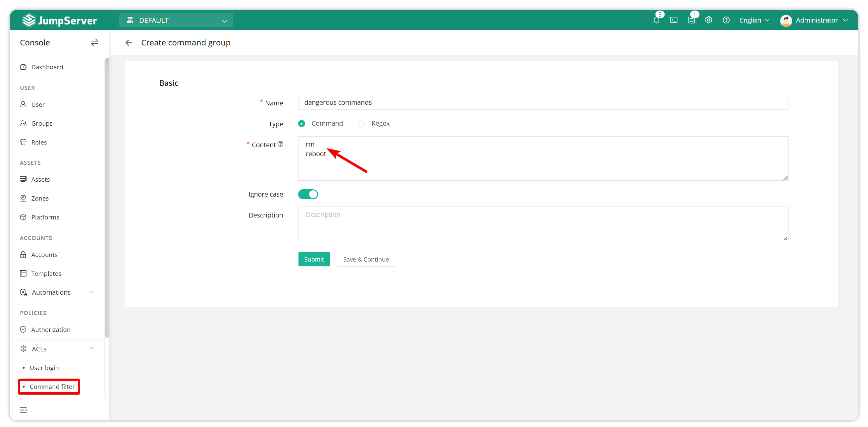Click the Dashboard gauge icon

pyautogui.click(x=23, y=67)
